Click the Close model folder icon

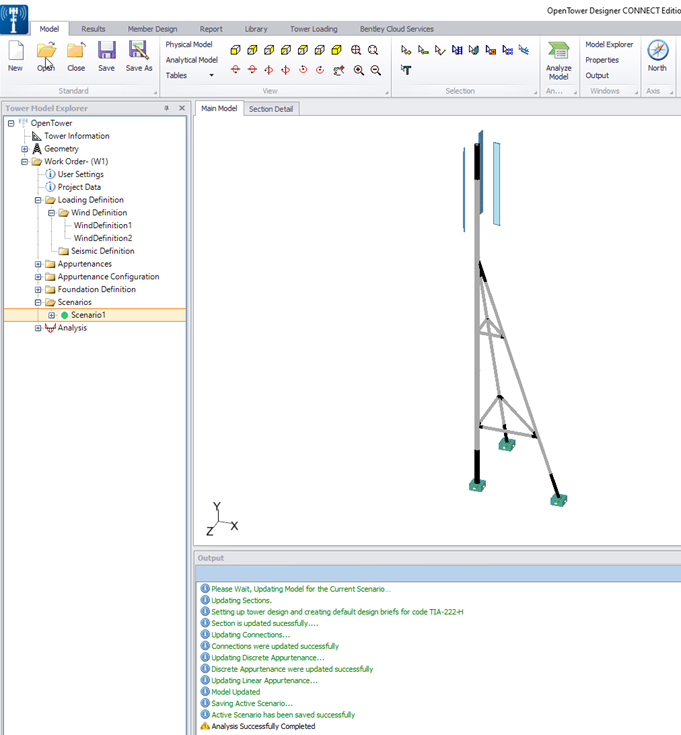[76, 50]
